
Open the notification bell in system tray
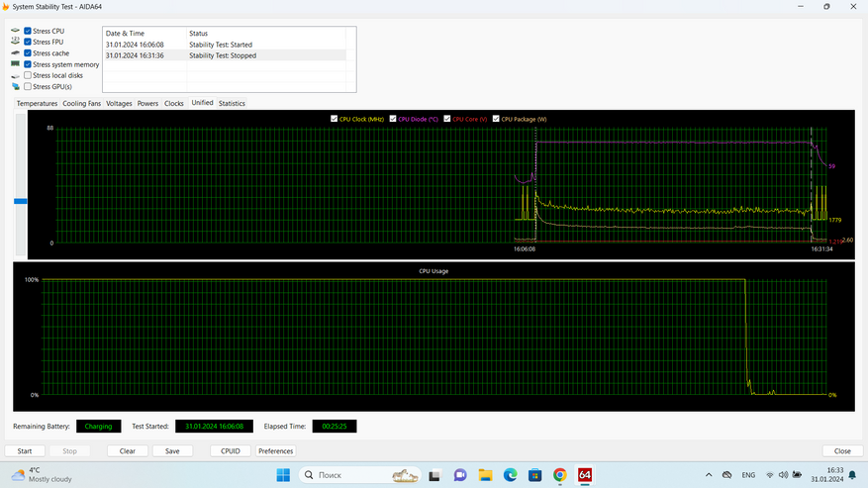(852, 475)
